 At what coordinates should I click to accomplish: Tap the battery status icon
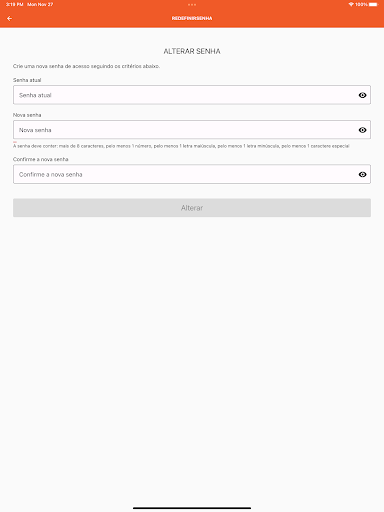pos(374,4)
